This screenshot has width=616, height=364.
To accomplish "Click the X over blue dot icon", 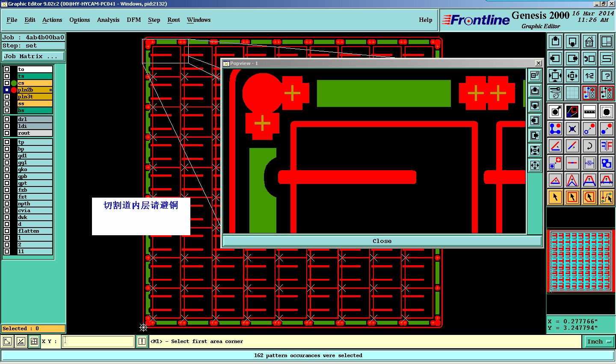I will [x=572, y=129].
